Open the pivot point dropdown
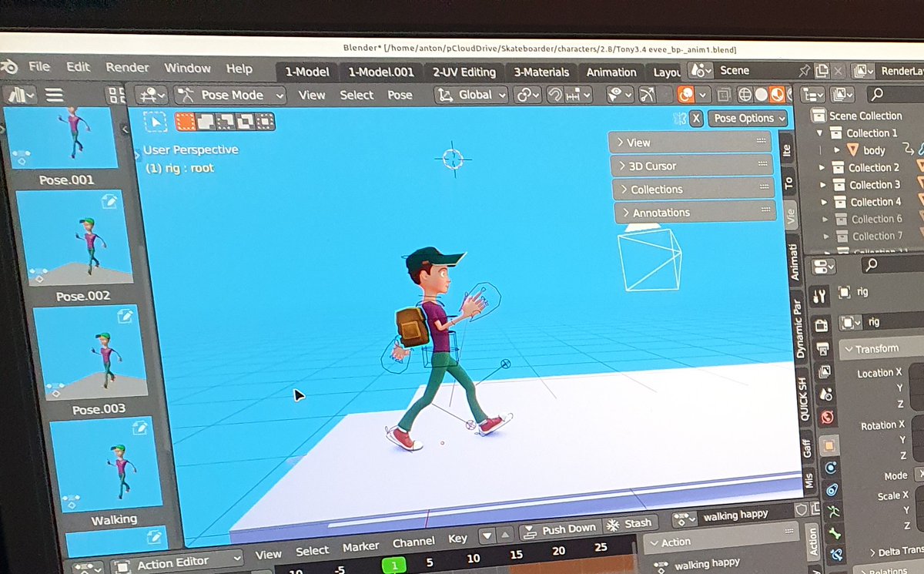 pos(527,95)
